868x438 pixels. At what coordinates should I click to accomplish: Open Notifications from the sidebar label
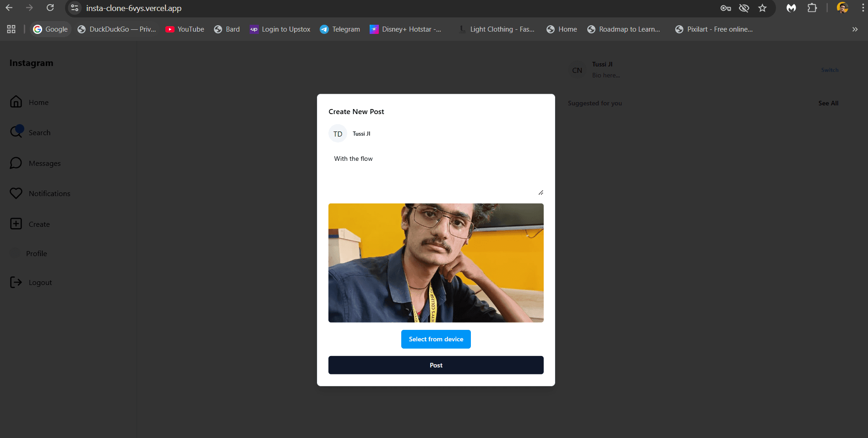point(49,194)
